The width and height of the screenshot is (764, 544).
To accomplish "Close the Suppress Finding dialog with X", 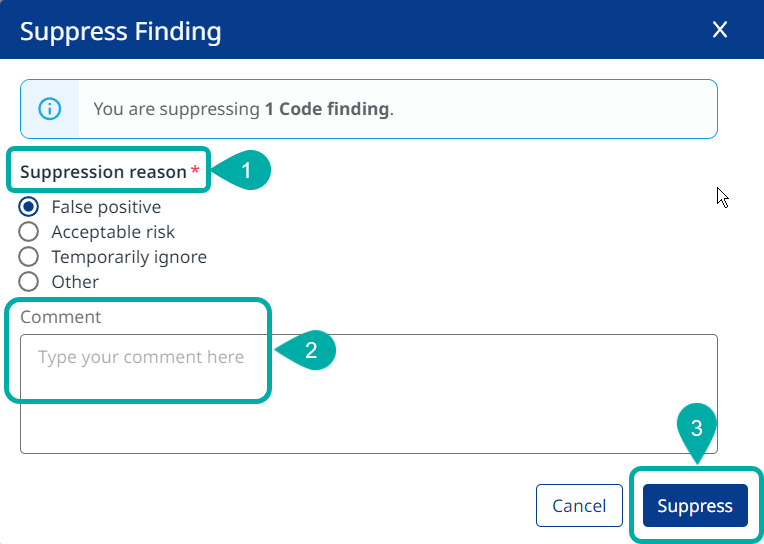I will 720,30.
